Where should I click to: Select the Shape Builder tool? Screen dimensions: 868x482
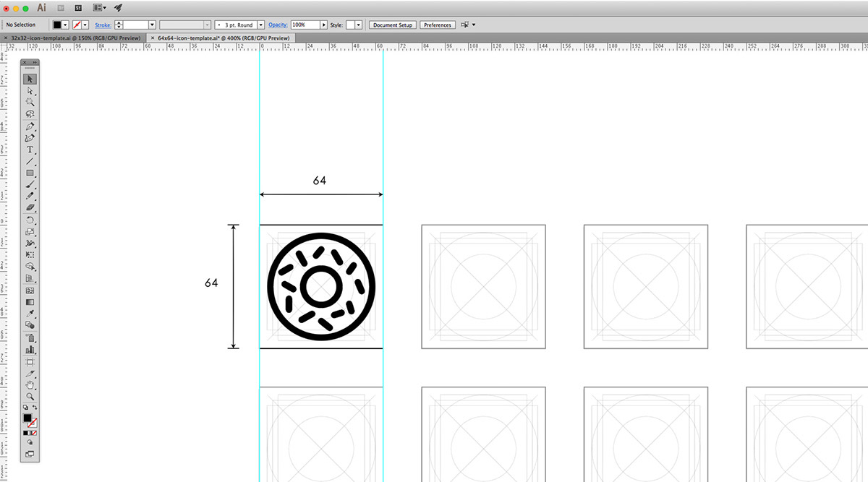tap(30, 267)
